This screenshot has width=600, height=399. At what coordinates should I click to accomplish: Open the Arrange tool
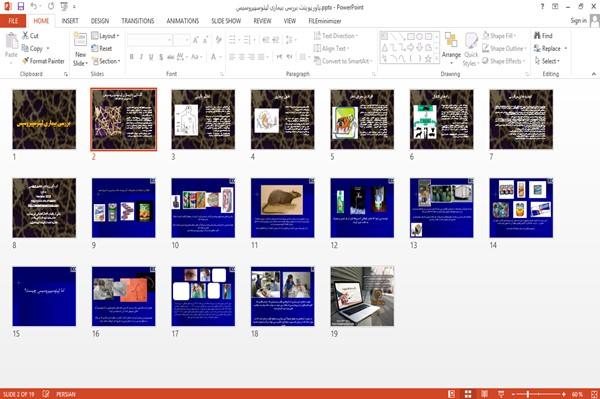[451, 49]
